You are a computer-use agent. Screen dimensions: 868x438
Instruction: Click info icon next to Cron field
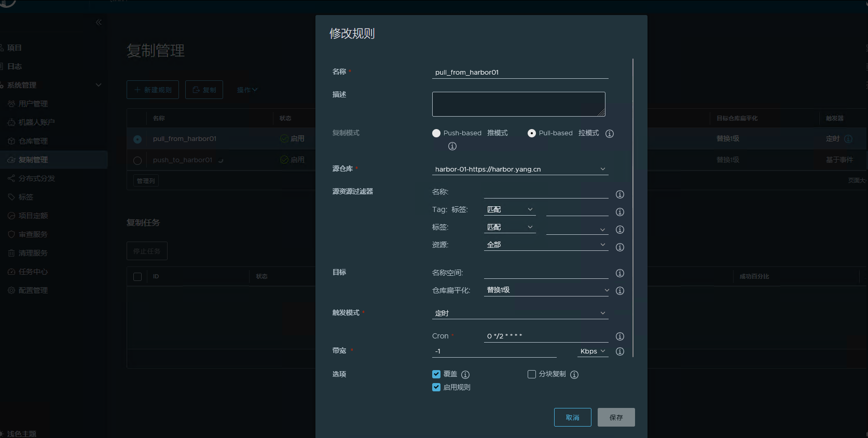coord(619,336)
